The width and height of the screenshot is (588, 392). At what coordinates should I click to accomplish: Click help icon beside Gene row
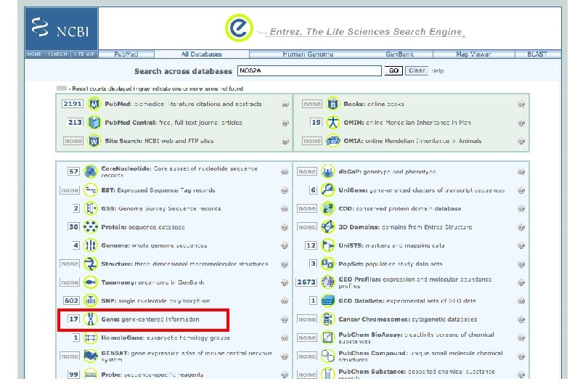pos(285,319)
